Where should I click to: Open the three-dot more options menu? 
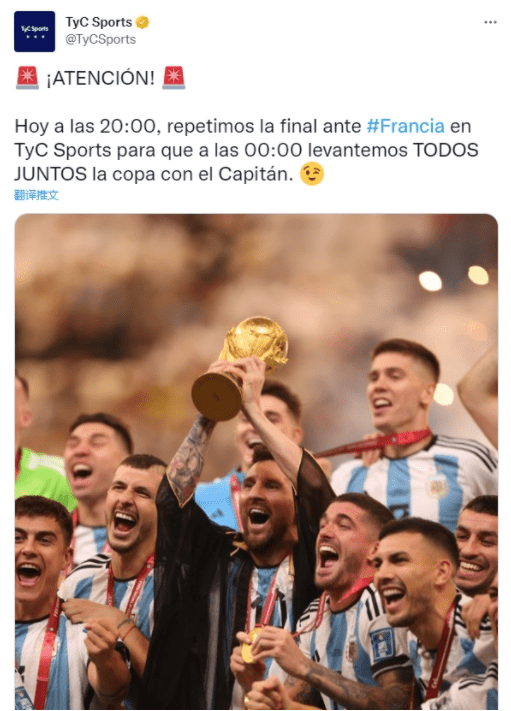(490, 22)
